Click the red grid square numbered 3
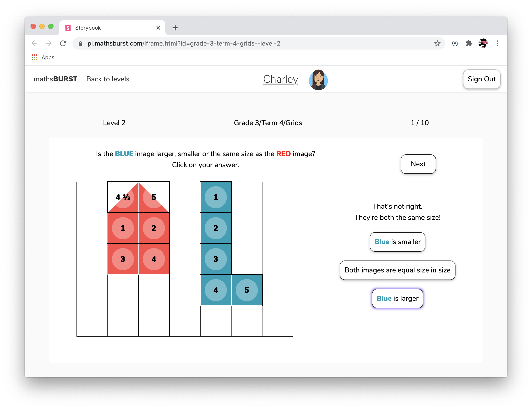 point(123,259)
